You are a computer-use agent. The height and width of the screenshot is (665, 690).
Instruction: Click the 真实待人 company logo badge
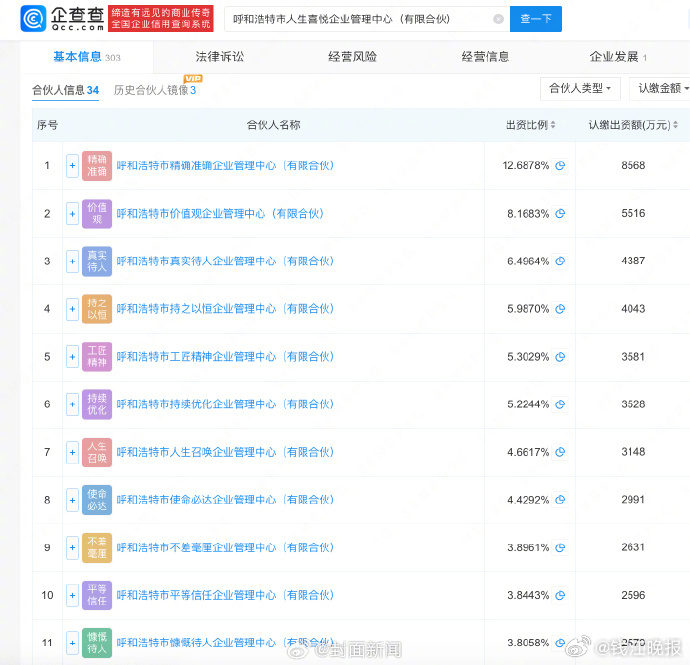(x=97, y=261)
